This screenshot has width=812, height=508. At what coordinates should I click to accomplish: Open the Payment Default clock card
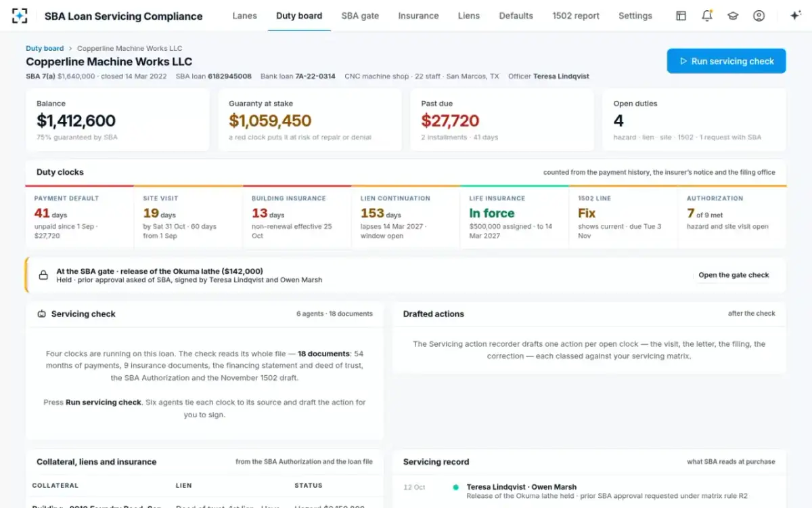79,217
